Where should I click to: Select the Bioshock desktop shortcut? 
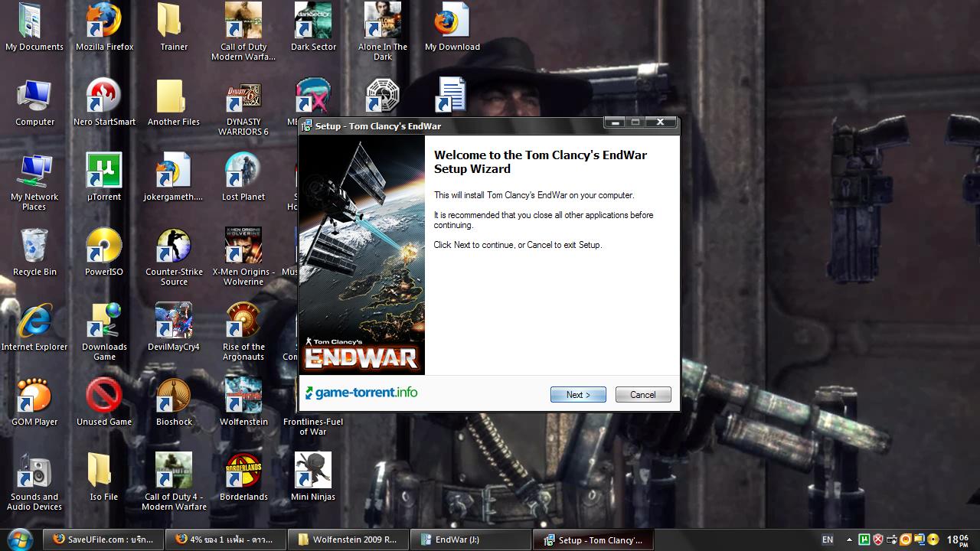pos(174,403)
